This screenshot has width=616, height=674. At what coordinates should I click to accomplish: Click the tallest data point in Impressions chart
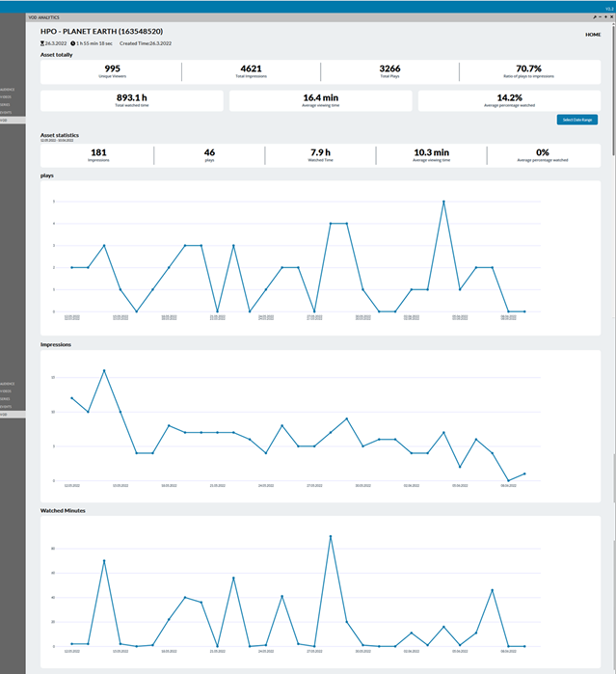(x=104, y=370)
